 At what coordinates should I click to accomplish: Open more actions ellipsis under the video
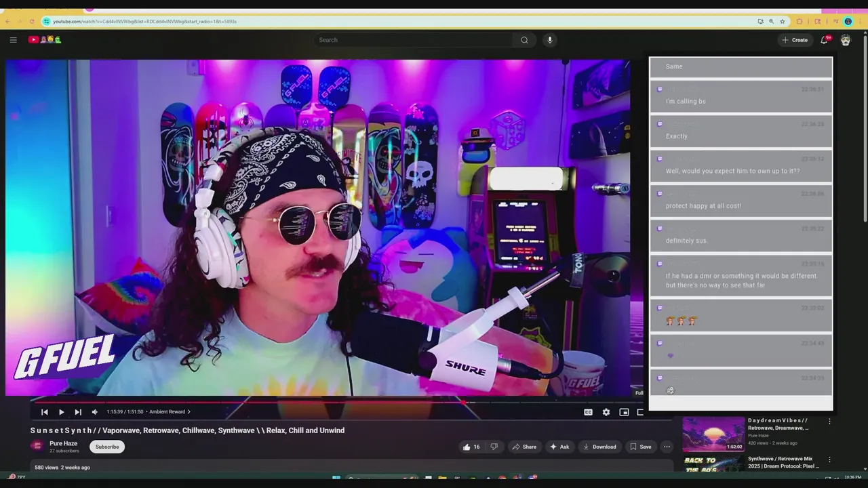(x=667, y=447)
